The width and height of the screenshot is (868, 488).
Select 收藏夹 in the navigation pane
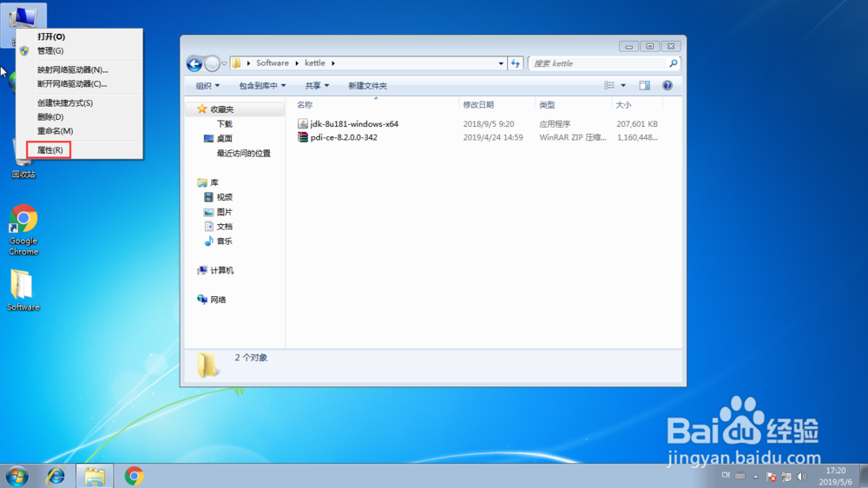222,109
